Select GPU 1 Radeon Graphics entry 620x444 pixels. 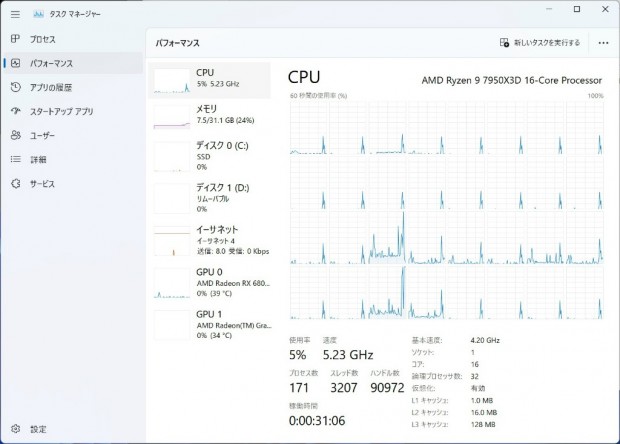click(x=210, y=324)
